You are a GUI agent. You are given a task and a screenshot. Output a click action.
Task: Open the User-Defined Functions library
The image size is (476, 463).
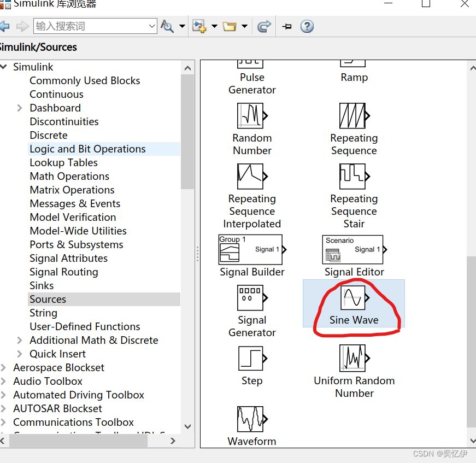click(x=85, y=326)
